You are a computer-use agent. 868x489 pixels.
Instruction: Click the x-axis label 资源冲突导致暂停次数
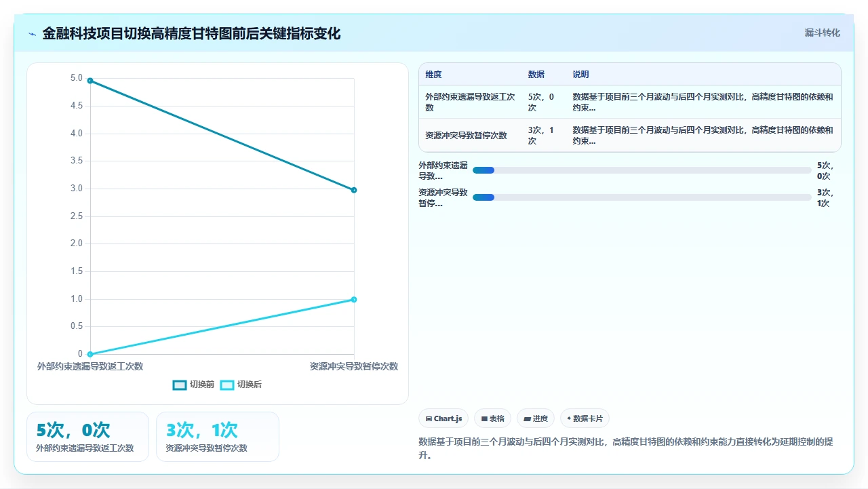point(354,366)
